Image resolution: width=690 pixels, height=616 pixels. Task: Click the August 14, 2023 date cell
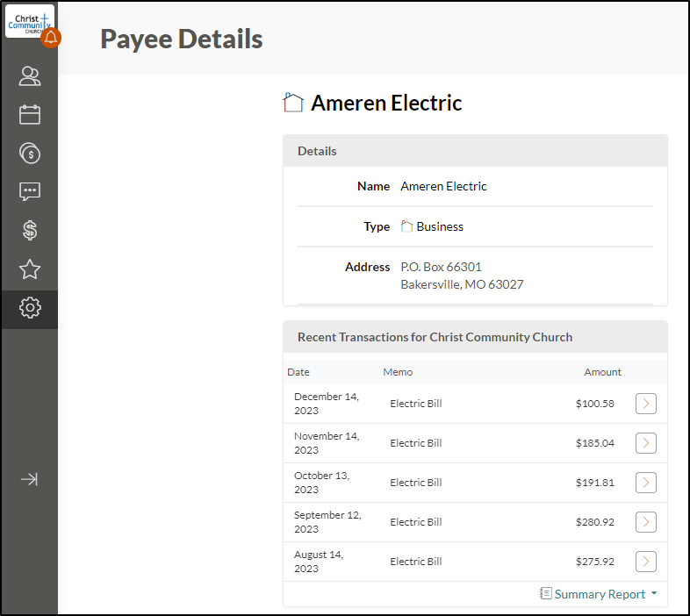319,562
